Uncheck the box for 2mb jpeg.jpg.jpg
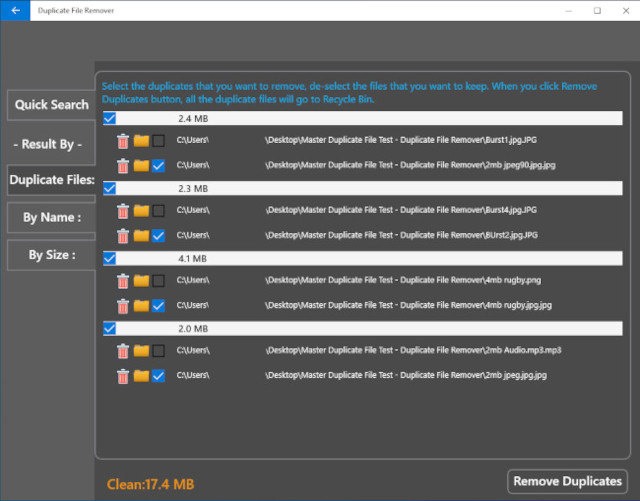 point(158,376)
